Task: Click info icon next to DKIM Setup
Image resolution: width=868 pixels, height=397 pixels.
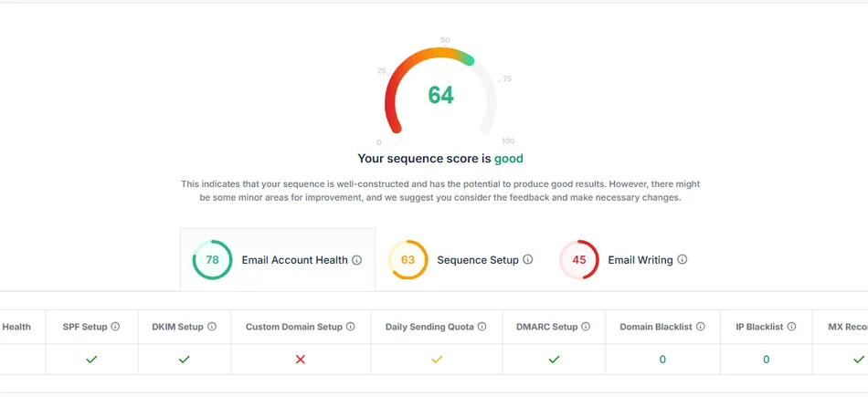Action: point(212,327)
